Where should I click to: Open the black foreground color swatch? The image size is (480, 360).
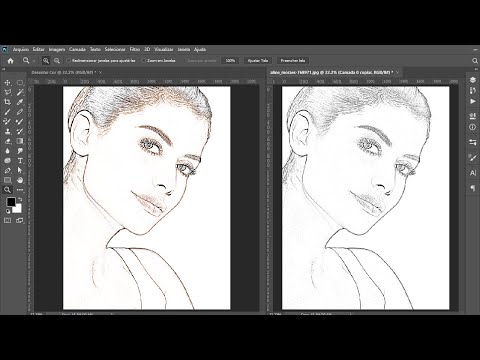point(10,201)
